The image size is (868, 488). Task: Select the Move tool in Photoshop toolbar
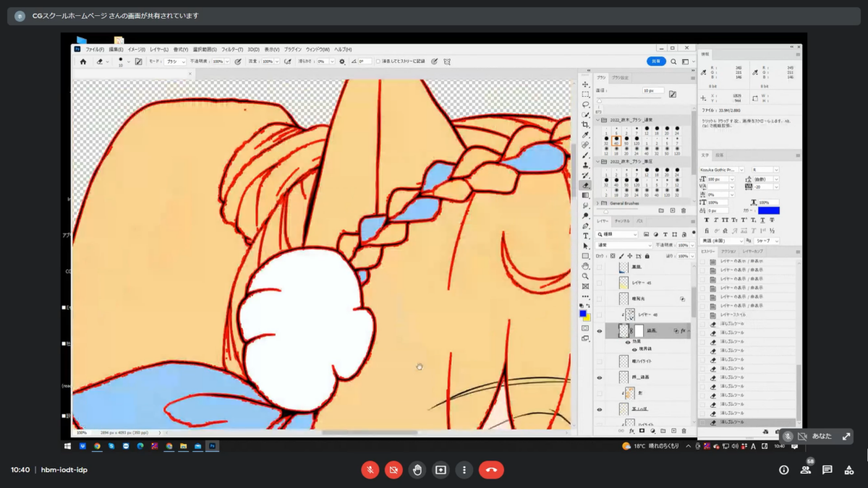click(x=585, y=85)
